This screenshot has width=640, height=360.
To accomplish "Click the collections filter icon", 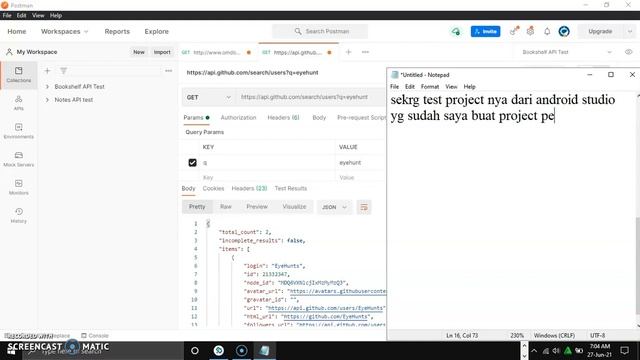I will coord(63,71).
